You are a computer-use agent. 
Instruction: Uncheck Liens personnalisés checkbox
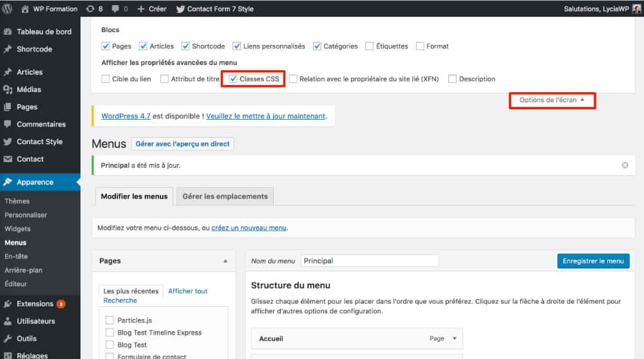236,46
